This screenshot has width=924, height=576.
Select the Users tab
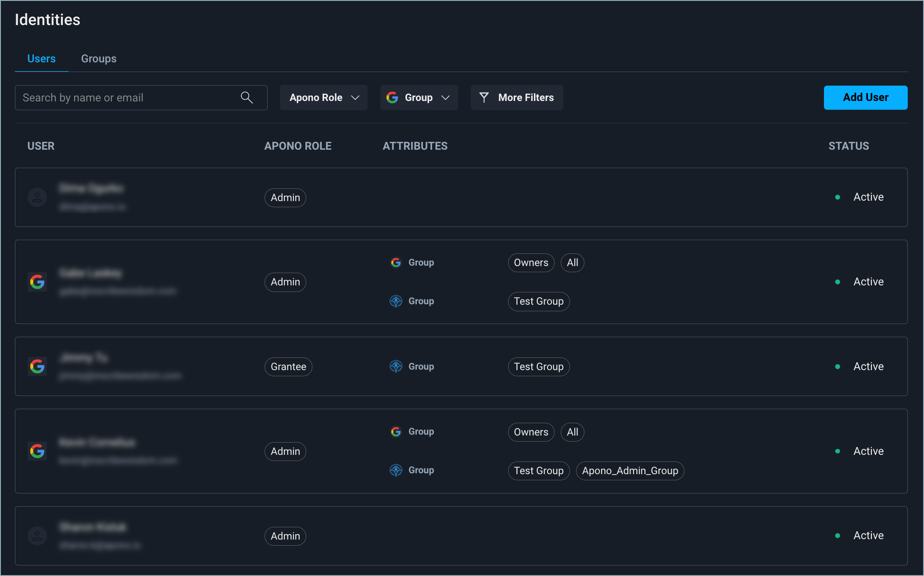41,59
